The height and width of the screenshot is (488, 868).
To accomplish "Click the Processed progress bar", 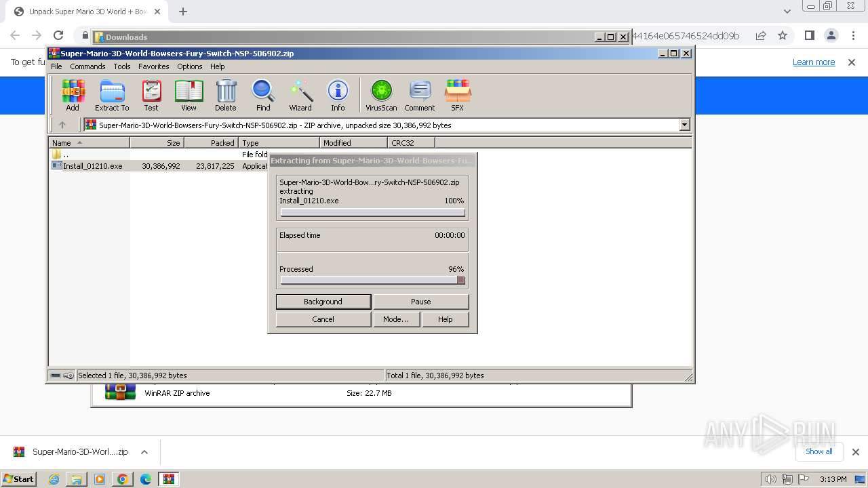I will (x=373, y=280).
